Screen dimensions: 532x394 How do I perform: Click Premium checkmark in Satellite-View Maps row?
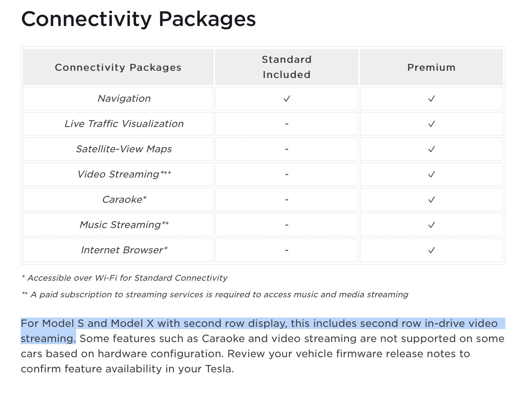(x=431, y=149)
